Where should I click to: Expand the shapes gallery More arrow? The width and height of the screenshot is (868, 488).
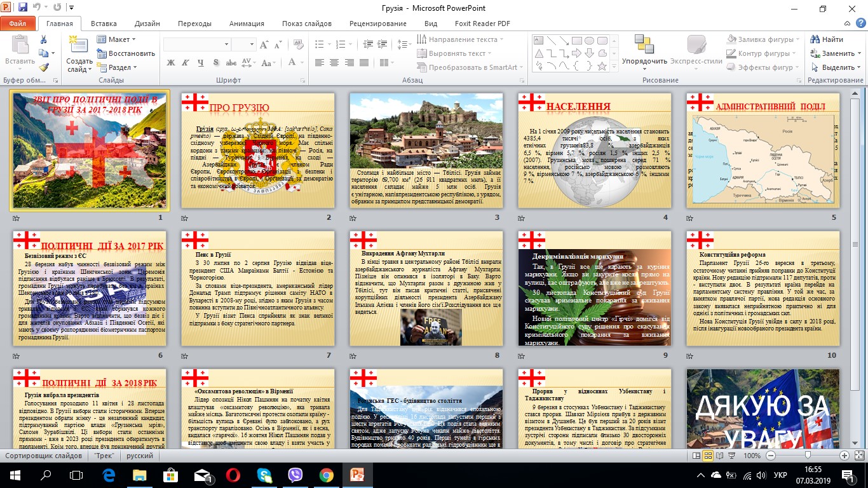pyautogui.click(x=613, y=66)
